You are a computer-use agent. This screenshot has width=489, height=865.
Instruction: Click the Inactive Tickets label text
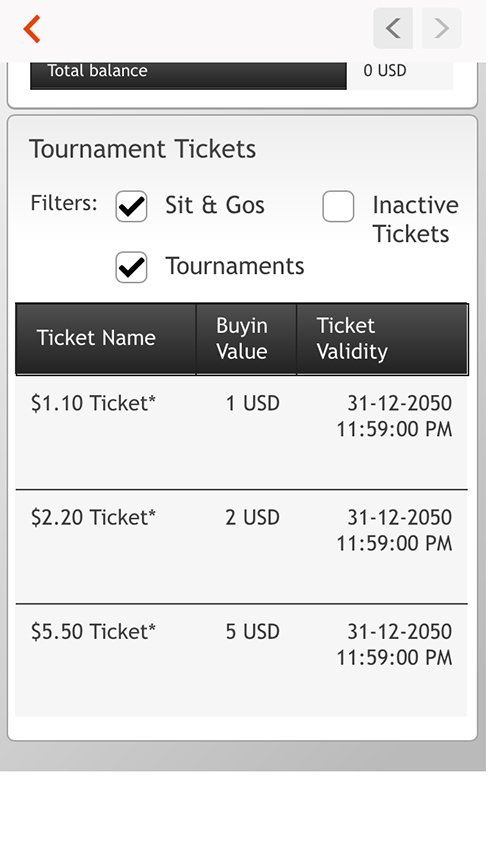pos(416,220)
